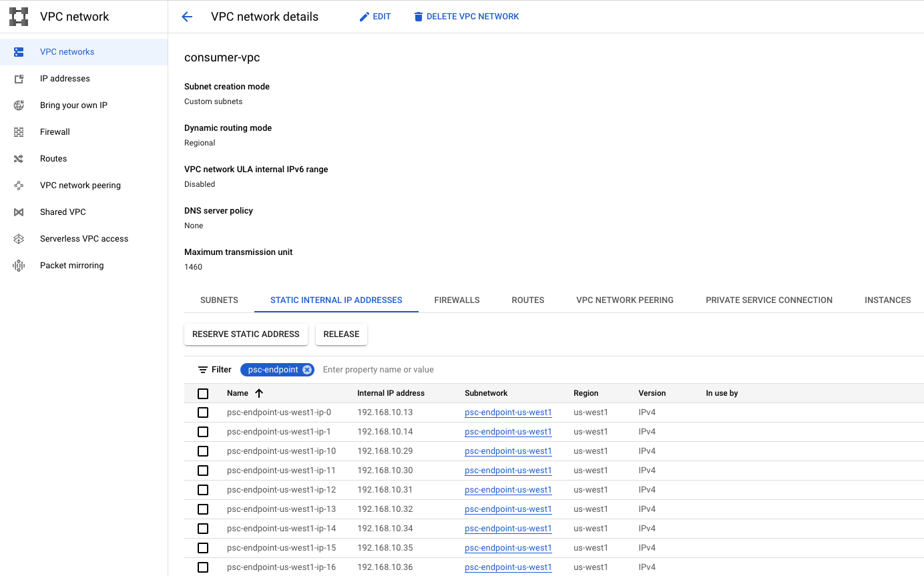Click the VPC network peering sidebar icon

click(x=19, y=186)
